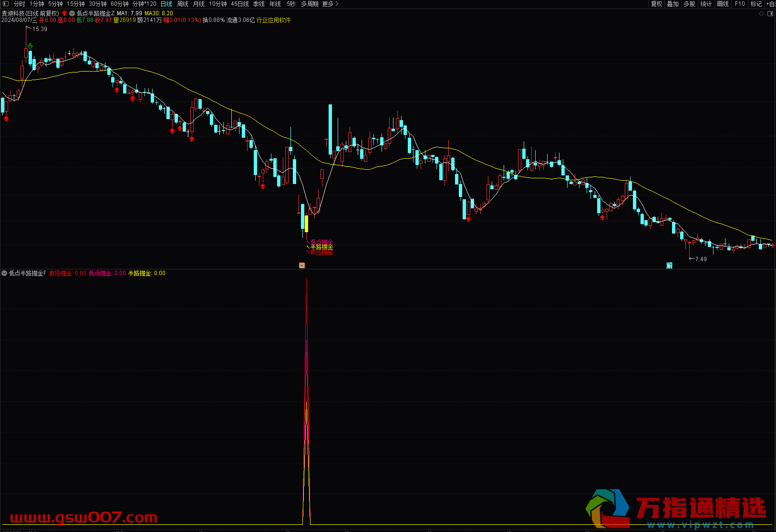The height and width of the screenshot is (532, 776).
Task: Click the 疯狂掘金: 0.00 readout
Action: tap(68, 273)
